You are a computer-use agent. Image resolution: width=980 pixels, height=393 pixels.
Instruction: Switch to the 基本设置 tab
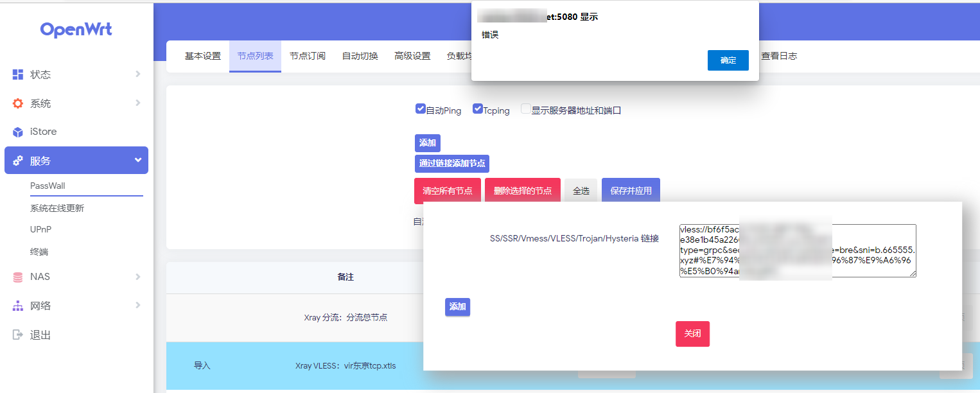(203, 57)
